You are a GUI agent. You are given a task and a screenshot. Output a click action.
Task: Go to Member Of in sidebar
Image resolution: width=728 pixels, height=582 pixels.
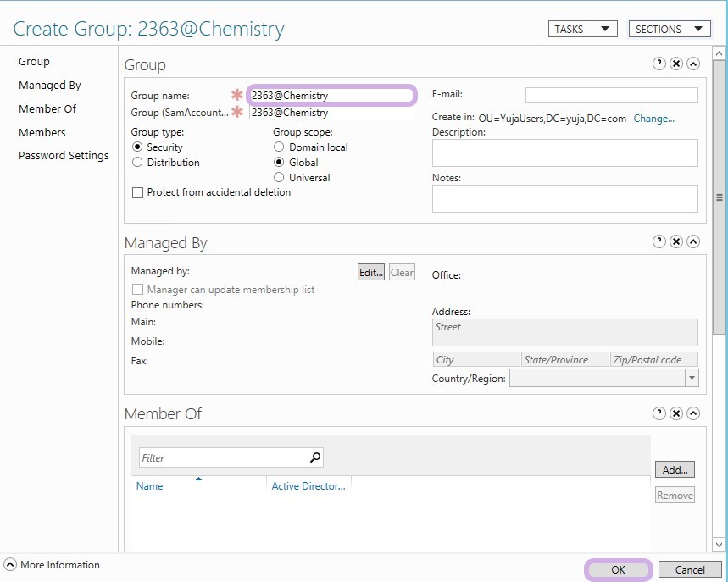pyautogui.click(x=47, y=108)
